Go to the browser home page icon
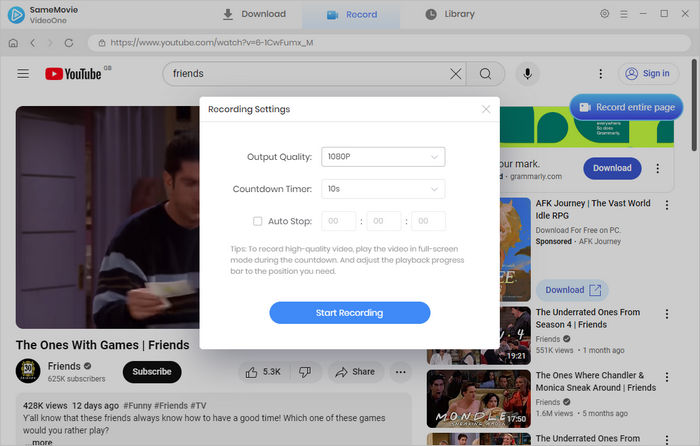 tap(13, 43)
